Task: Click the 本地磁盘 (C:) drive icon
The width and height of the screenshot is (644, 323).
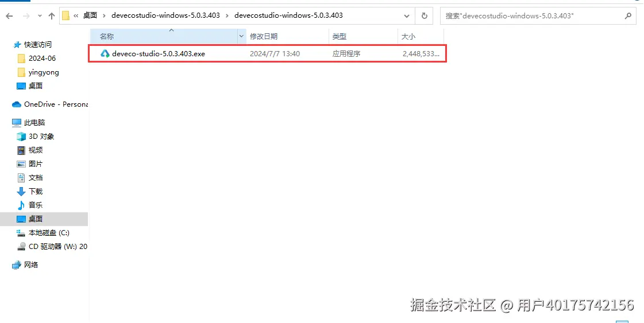Action: 21,233
